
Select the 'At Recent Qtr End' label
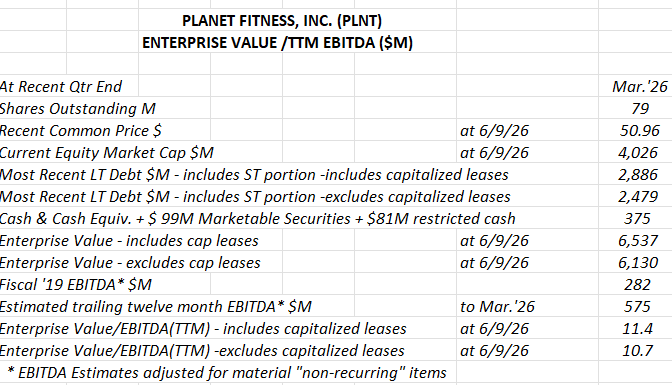point(61,87)
